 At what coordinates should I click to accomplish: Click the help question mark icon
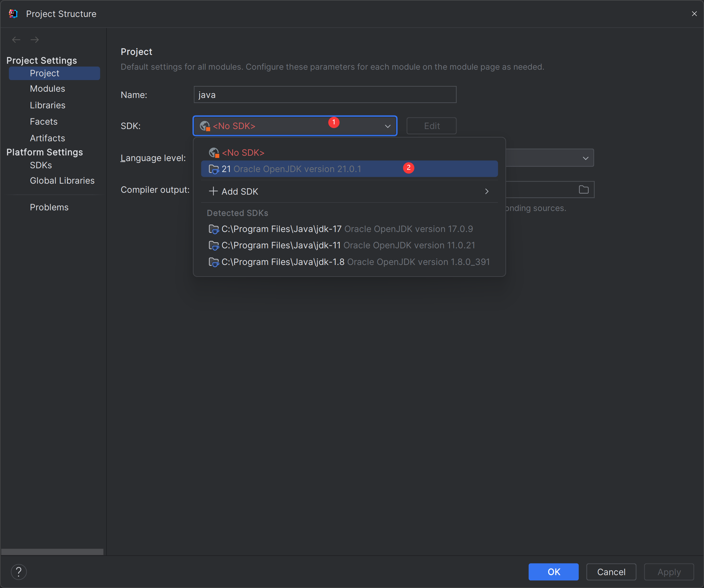click(19, 572)
